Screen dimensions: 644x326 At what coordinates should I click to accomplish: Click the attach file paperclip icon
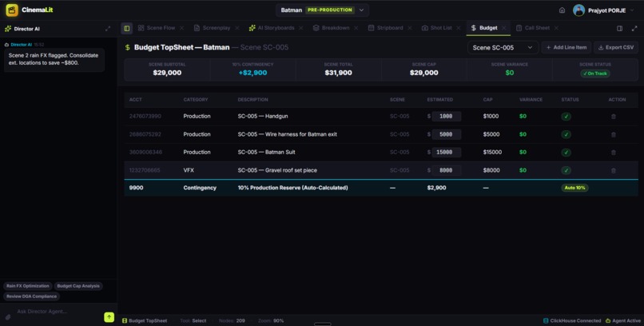coord(8,317)
